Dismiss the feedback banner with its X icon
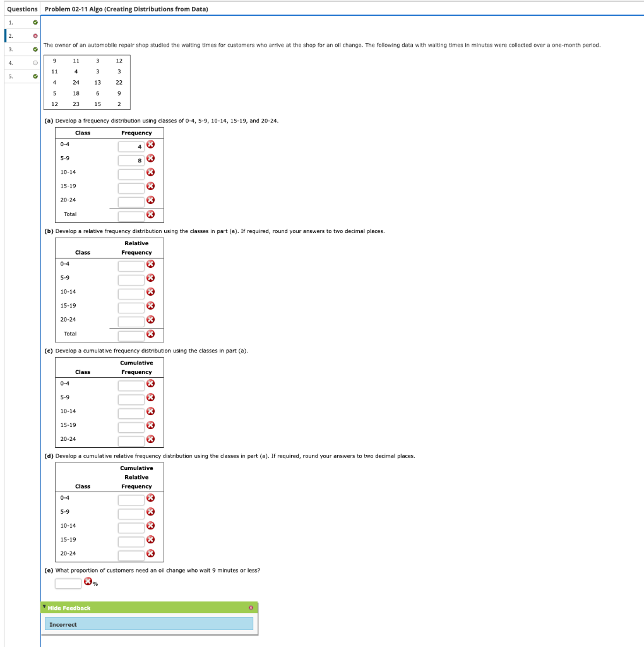This screenshot has width=644, height=647. 252,607
